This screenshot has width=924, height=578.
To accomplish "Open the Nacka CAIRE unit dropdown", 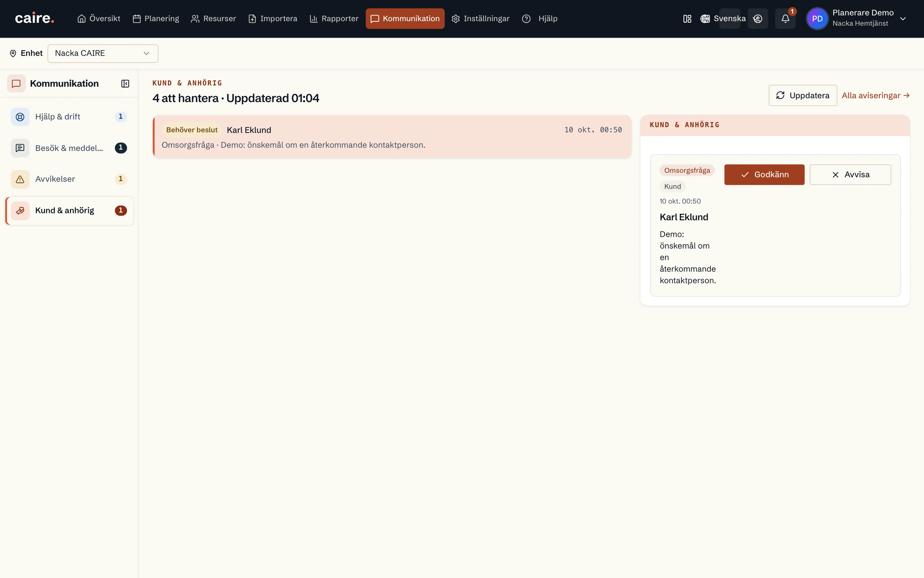I will (103, 54).
